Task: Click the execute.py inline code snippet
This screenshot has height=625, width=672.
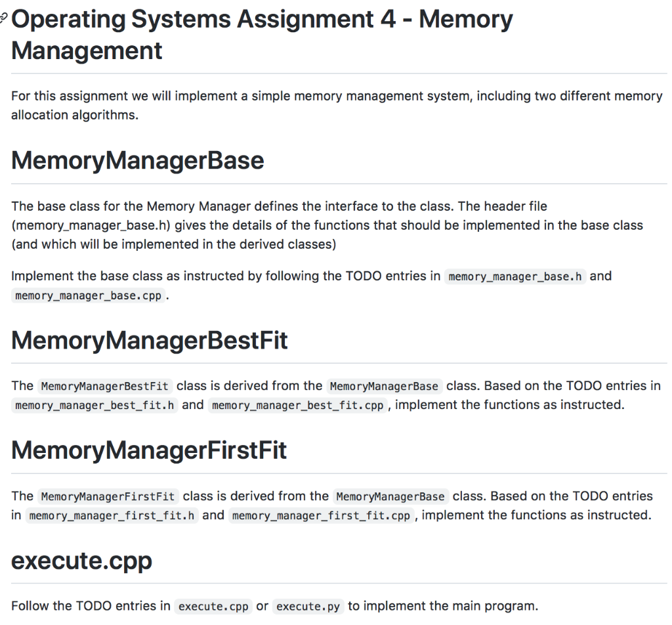Action: coord(308,607)
